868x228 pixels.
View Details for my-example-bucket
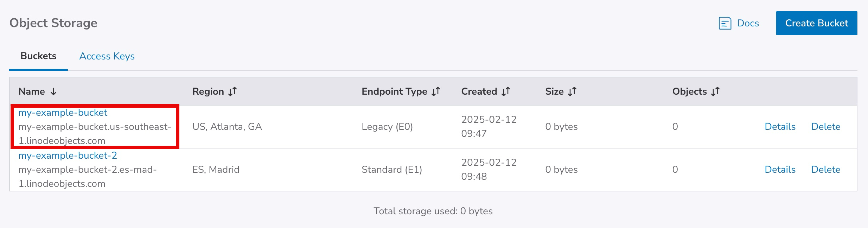point(780,127)
